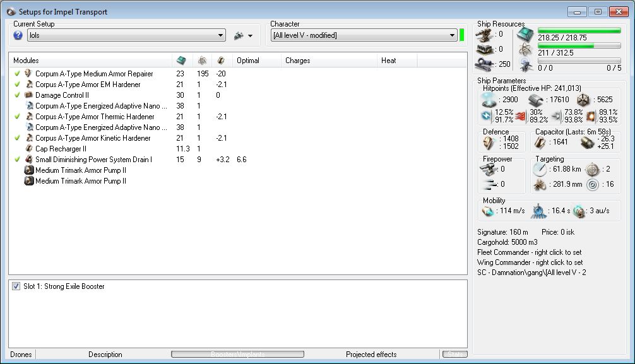The image size is (635, 364).
Task: Click Wing Commander right click to set
Action: pos(530,262)
